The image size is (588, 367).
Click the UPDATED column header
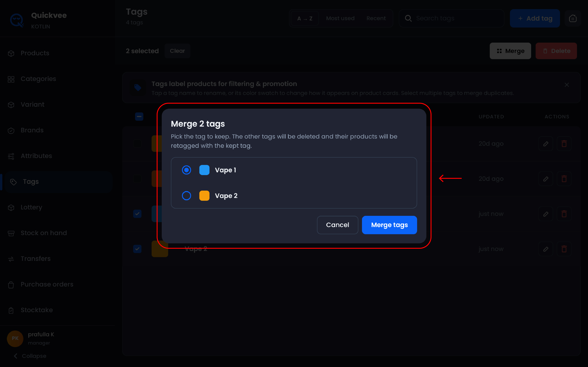click(491, 117)
